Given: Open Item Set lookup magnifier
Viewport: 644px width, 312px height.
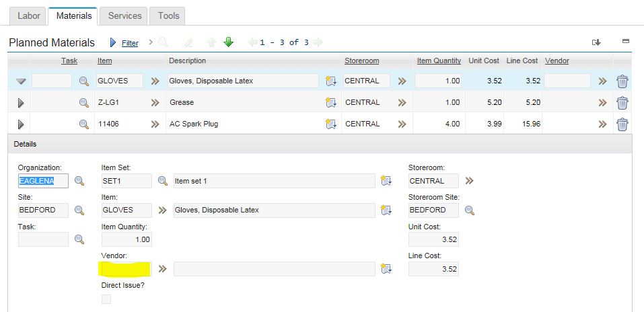Looking at the screenshot, I should pyautogui.click(x=162, y=181).
